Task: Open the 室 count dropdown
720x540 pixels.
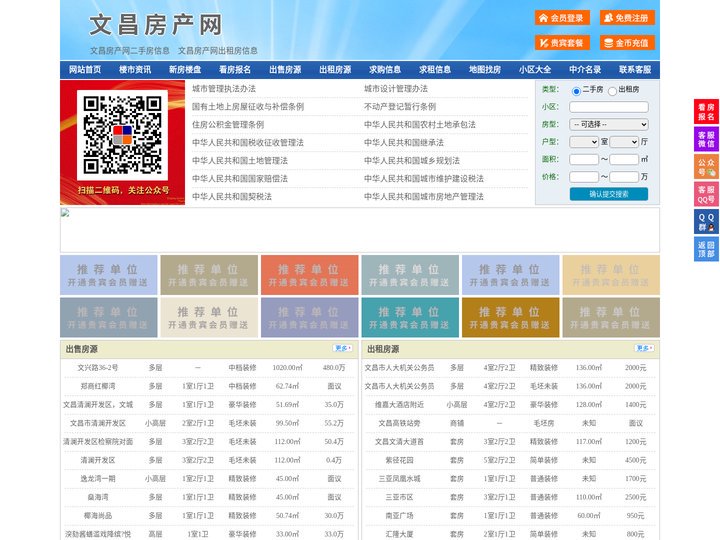Action: pyautogui.click(x=584, y=142)
